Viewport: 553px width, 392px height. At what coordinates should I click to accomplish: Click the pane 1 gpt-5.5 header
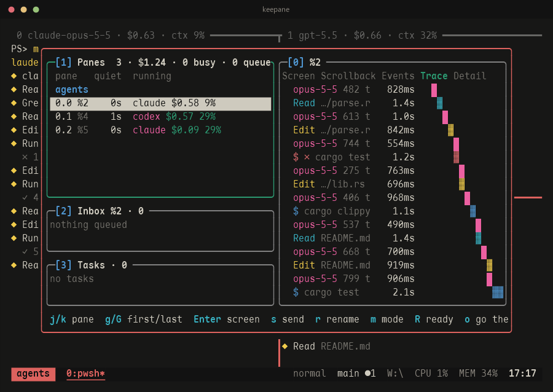click(x=362, y=35)
